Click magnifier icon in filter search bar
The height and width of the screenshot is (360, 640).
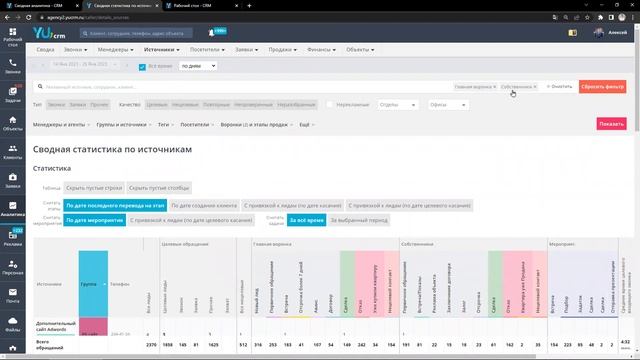40,87
